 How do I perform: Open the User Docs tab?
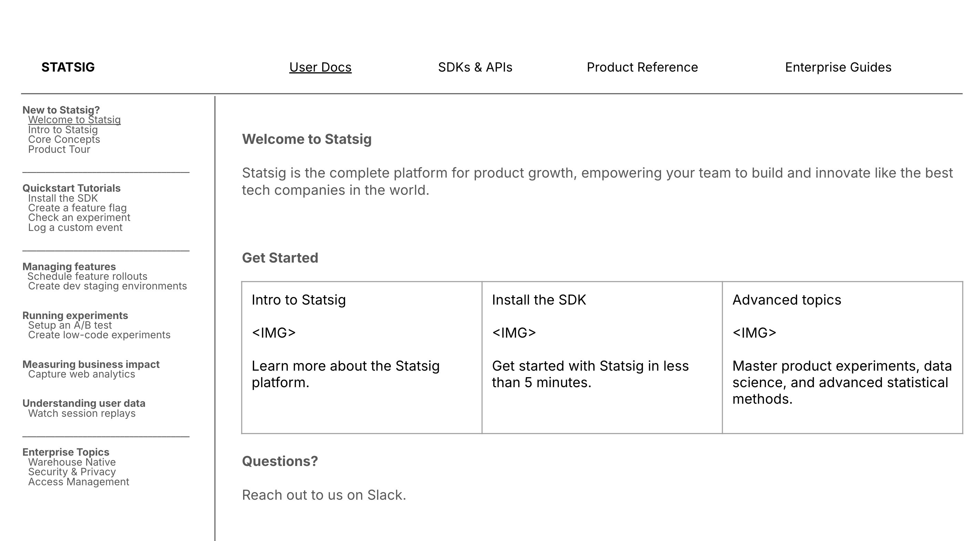pos(320,67)
